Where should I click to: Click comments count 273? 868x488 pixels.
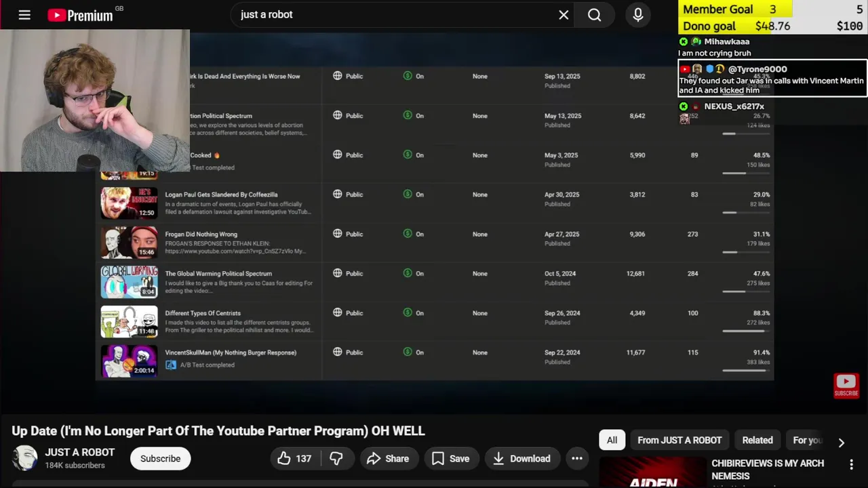[692, 235]
